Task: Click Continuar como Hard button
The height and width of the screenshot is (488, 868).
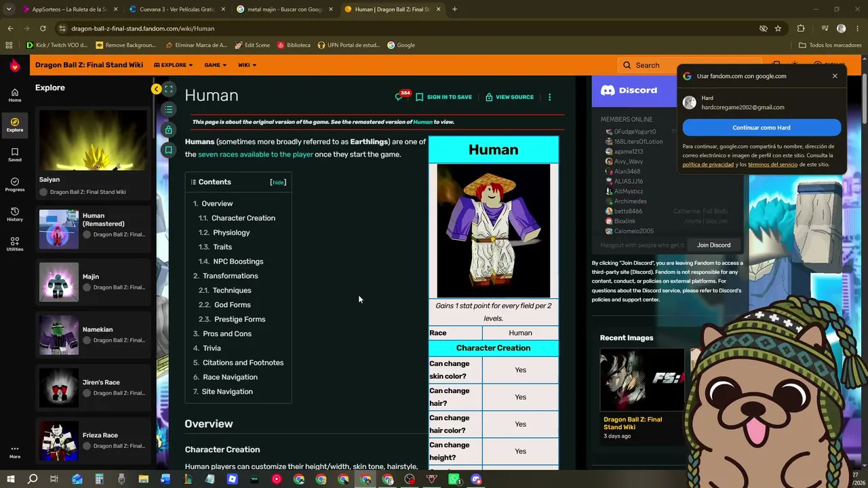Action: [x=762, y=127]
